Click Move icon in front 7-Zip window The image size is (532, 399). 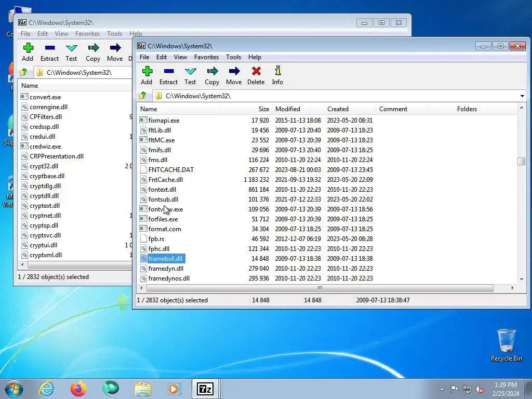pos(234,71)
